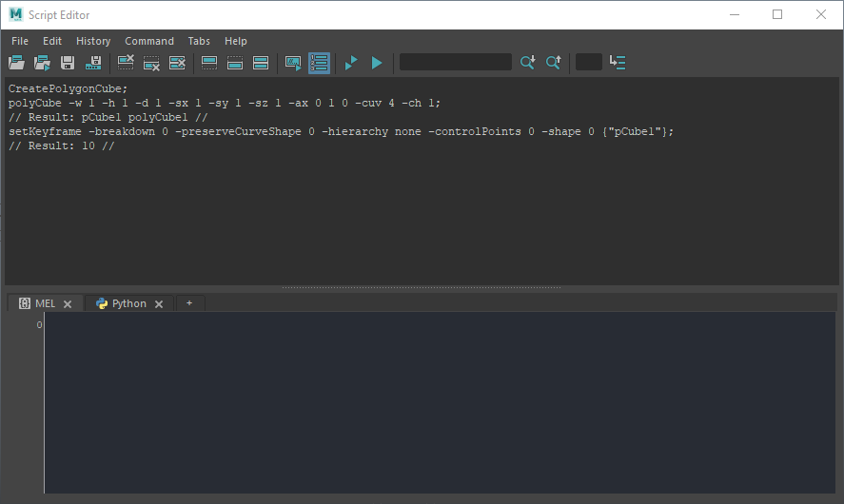Toggle Echo All Commands icon
Screen dimensions: 844x504
click(293, 63)
